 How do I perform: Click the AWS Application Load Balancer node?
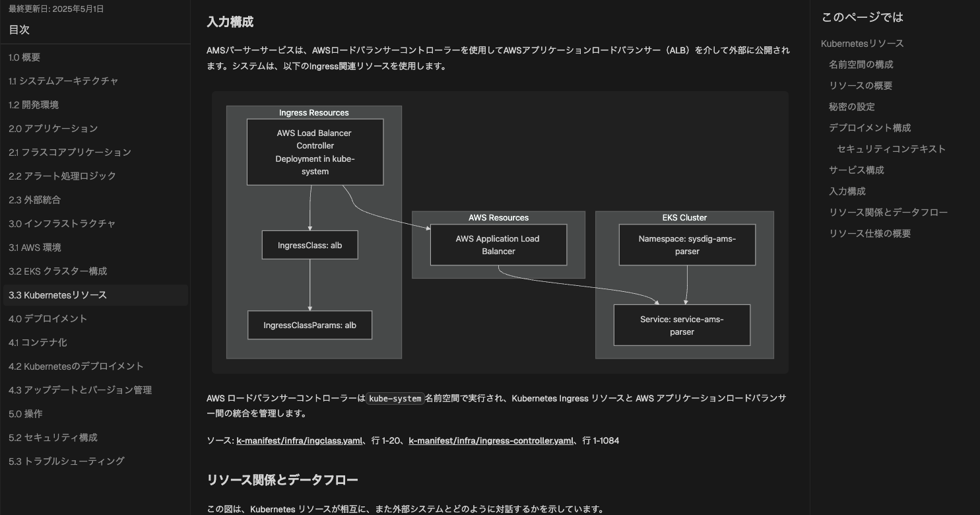pyautogui.click(x=498, y=245)
